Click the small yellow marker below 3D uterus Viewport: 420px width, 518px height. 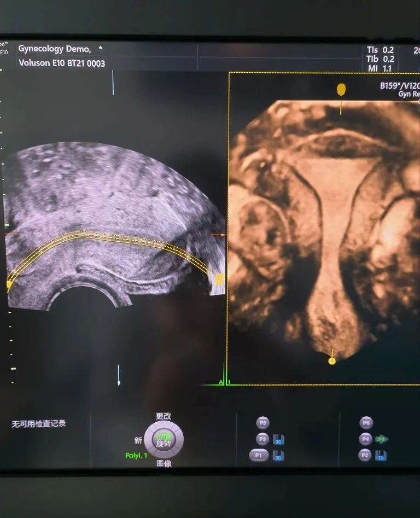pos(332,360)
